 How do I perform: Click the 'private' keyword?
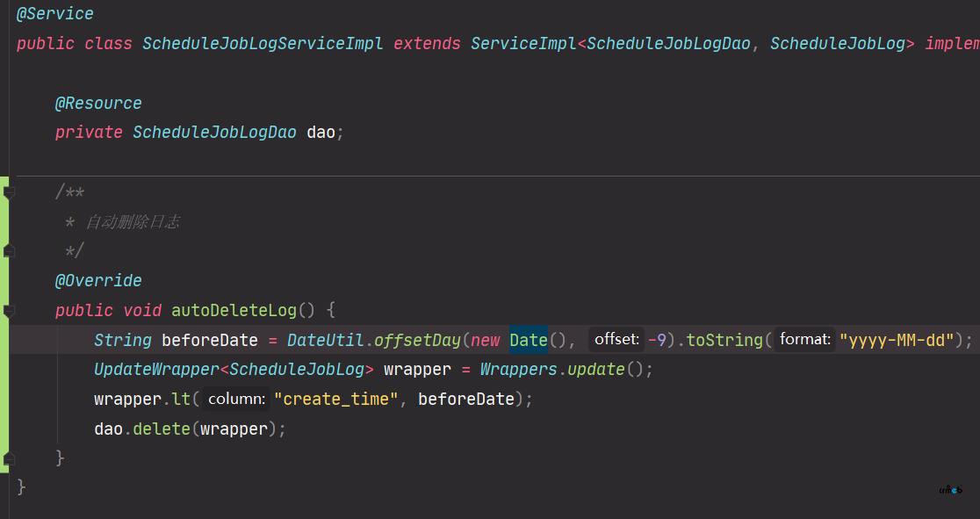point(89,133)
